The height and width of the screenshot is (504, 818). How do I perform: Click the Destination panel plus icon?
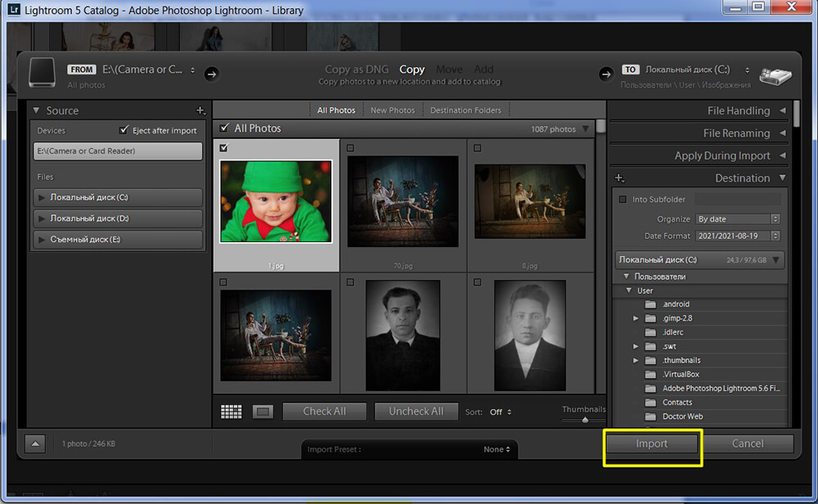coord(620,178)
